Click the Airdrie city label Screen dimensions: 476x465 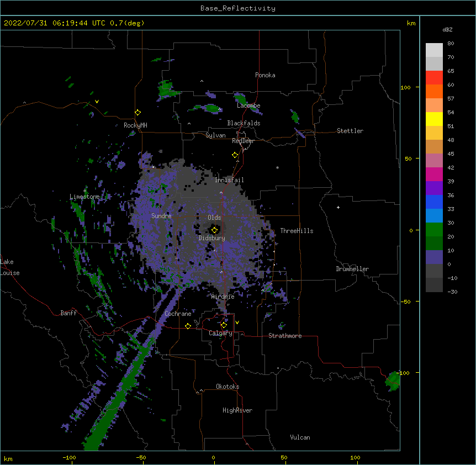point(223,297)
